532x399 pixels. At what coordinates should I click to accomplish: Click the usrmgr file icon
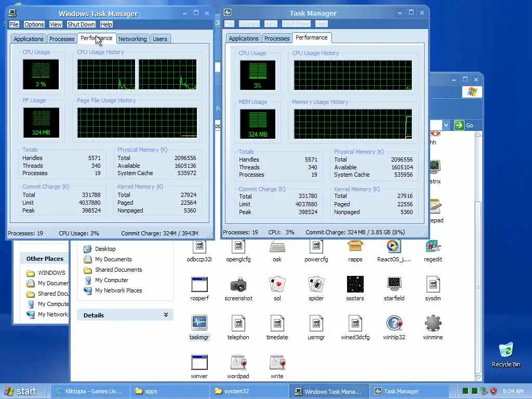tap(316, 323)
